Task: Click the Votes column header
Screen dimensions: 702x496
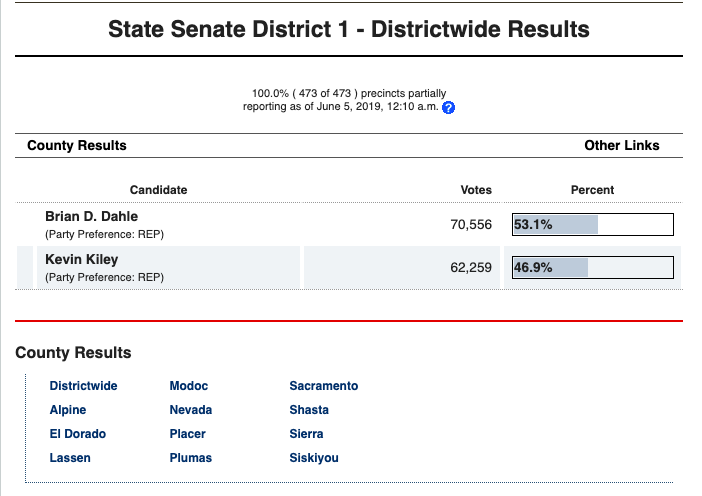Action: pyautogui.click(x=475, y=190)
